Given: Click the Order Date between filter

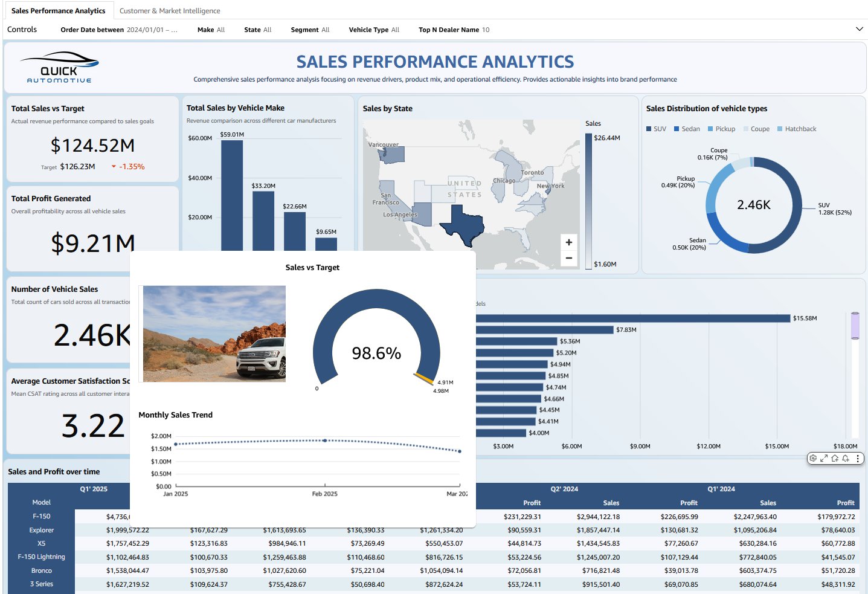Looking at the screenshot, I should click(118, 30).
